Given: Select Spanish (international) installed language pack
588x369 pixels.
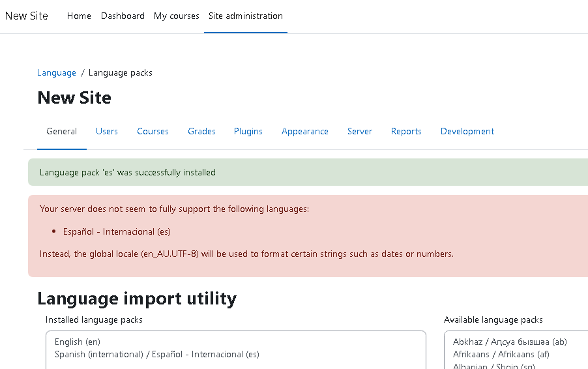Looking at the screenshot, I should tap(156, 354).
